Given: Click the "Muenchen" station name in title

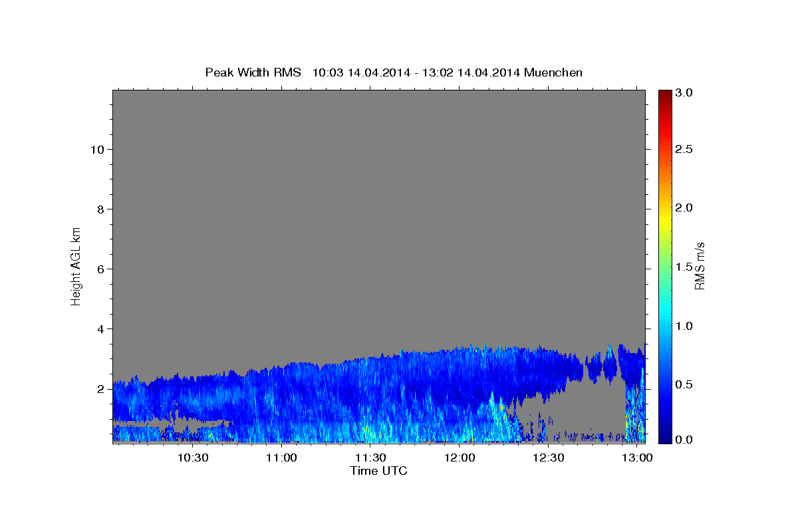Looking at the screenshot, I should [x=553, y=72].
